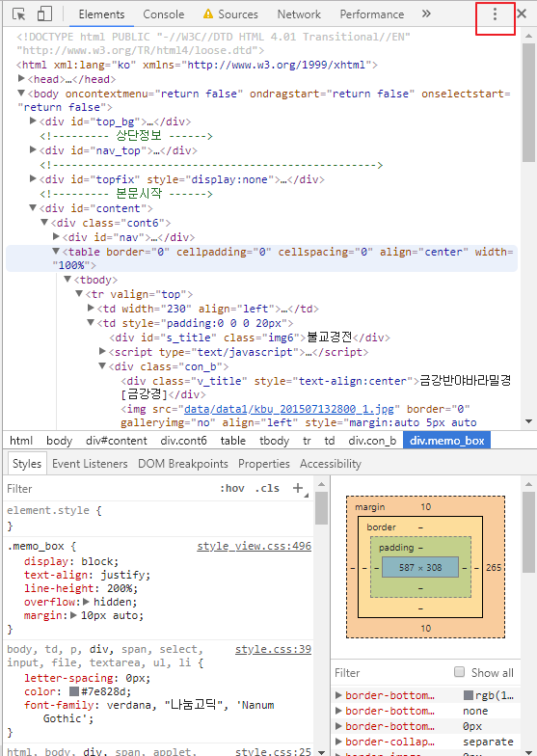Select div.cont6 breadcrumb
Image resolution: width=537 pixels, height=756 pixels.
point(183,440)
